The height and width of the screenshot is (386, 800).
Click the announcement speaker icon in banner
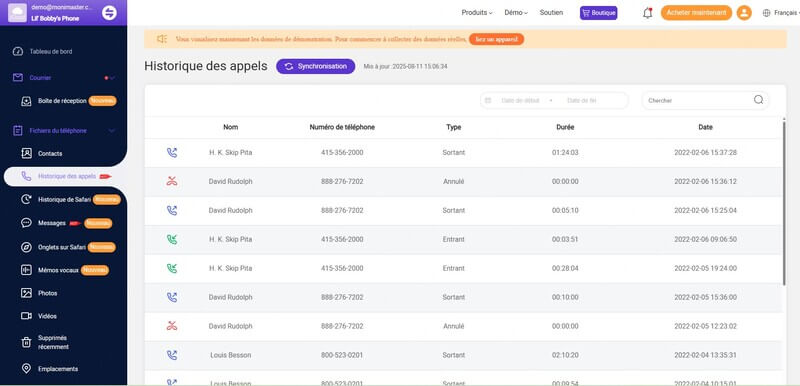coord(162,39)
